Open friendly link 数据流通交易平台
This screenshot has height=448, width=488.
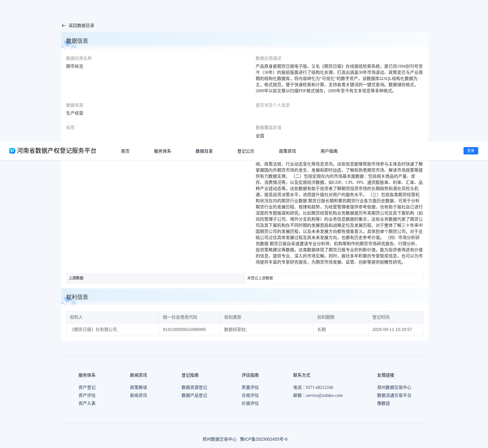(394, 395)
